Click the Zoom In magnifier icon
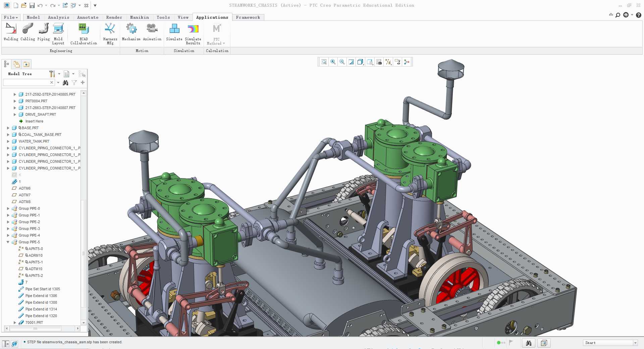 pos(333,62)
